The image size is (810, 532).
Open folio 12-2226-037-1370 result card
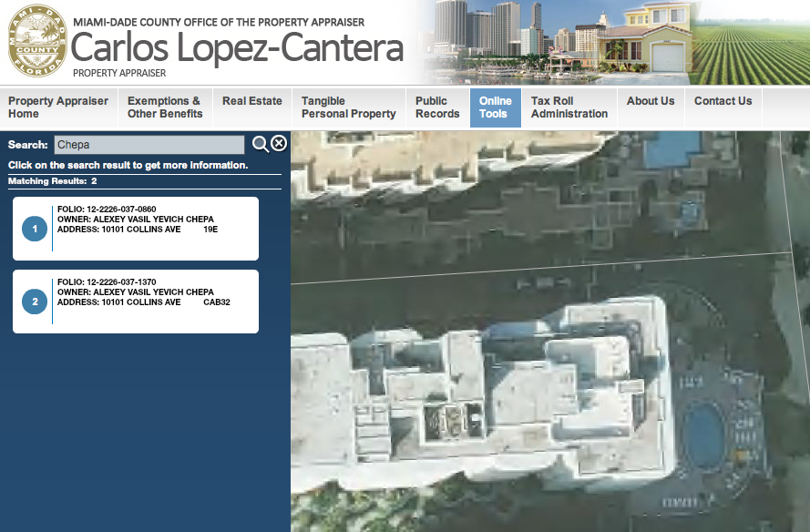tap(136, 302)
